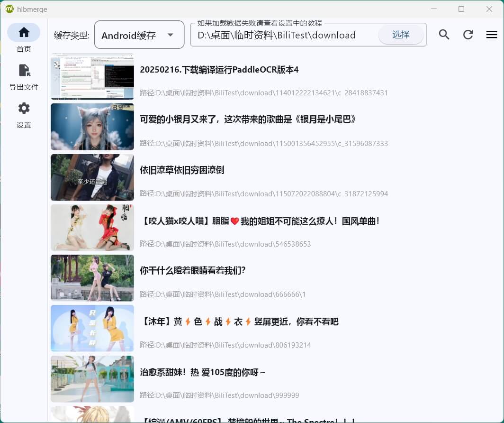Open the 银月 cat-ear girl thumbnail
Screen dimensions: 504x423
click(x=92, y=127)
